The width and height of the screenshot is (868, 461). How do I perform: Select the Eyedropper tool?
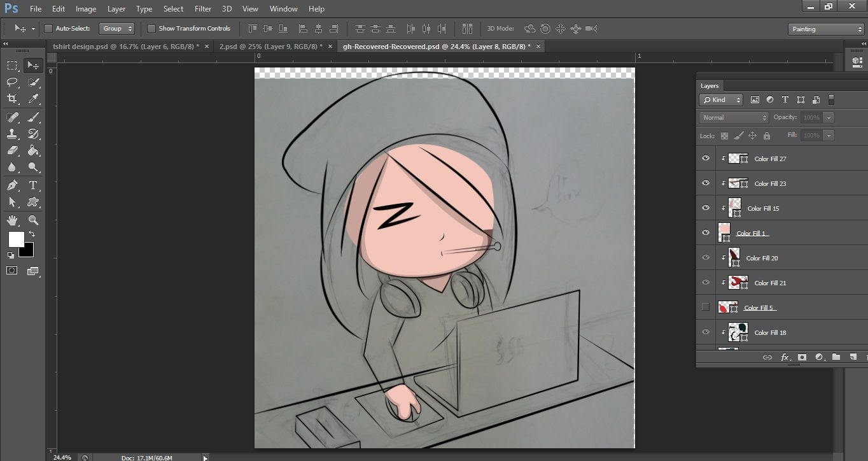(33, 99)
